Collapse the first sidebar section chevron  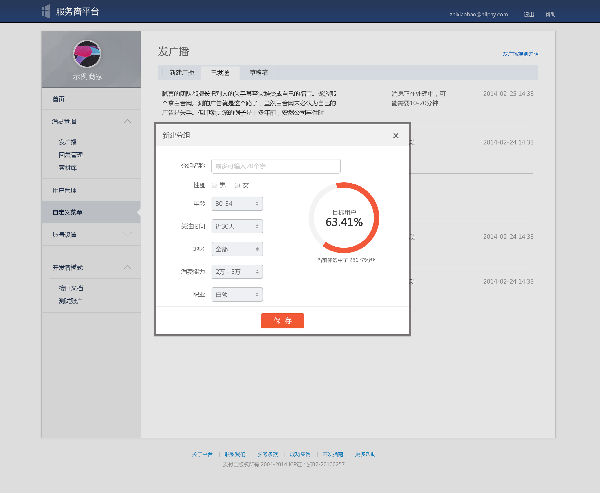pyautogui.click(x=127, y=121)
